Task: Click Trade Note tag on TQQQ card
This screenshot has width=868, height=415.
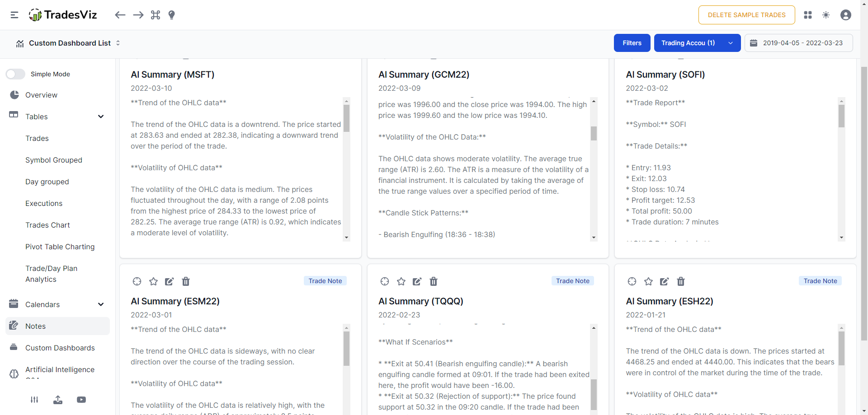Action: (x=573, y=281)
